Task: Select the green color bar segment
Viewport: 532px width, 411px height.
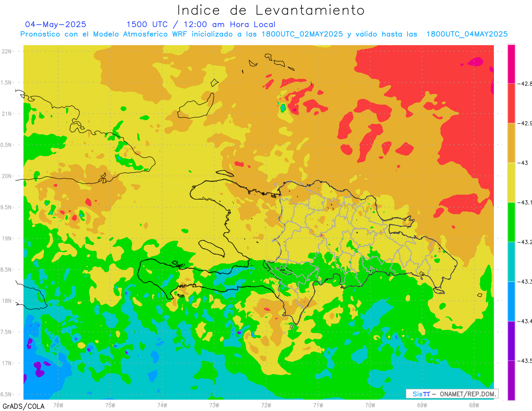Action: pos(511,222)
